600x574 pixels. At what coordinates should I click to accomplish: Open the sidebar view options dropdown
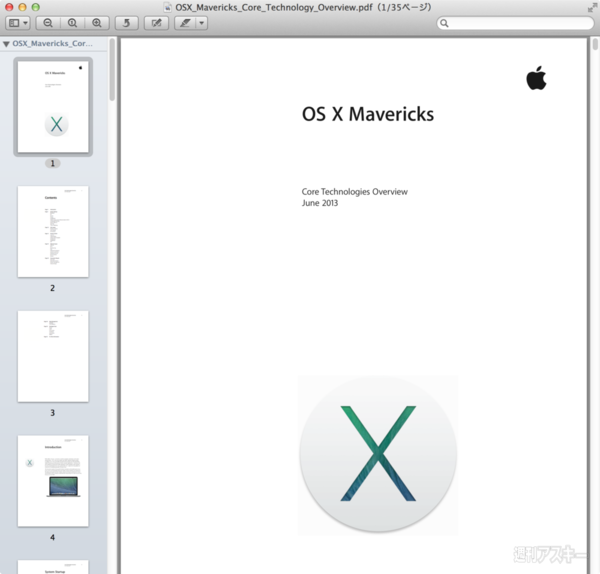(x=18, y=23)
